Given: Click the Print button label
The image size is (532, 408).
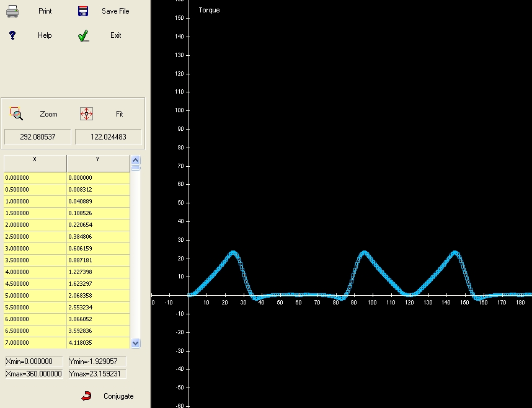Looking at the screenshot, I should tap(45, 11).
